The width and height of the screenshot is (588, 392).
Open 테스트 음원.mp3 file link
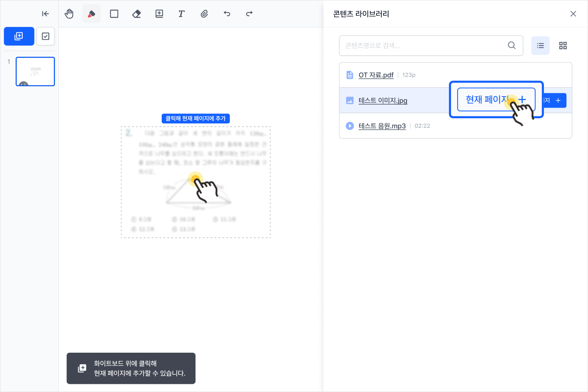tap(382, 126)
